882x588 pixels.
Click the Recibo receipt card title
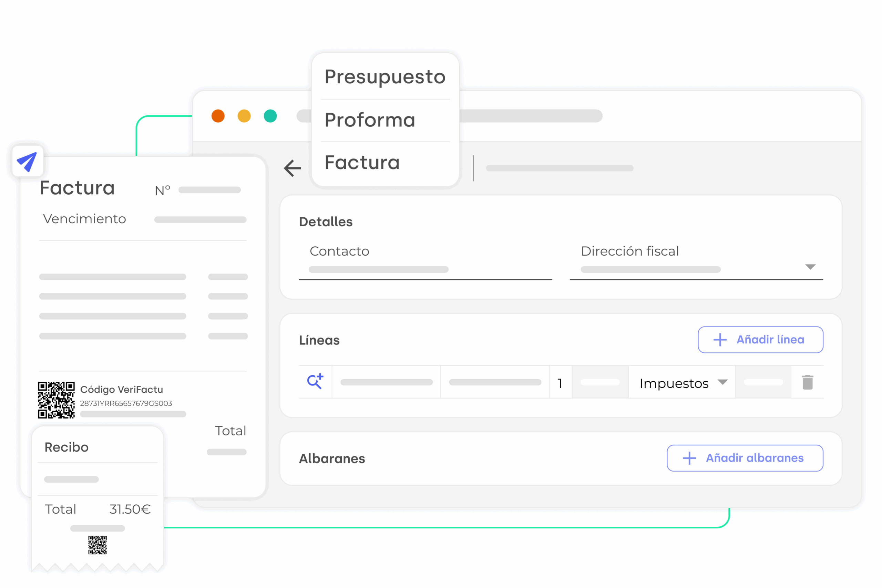(x=67, y=447)
